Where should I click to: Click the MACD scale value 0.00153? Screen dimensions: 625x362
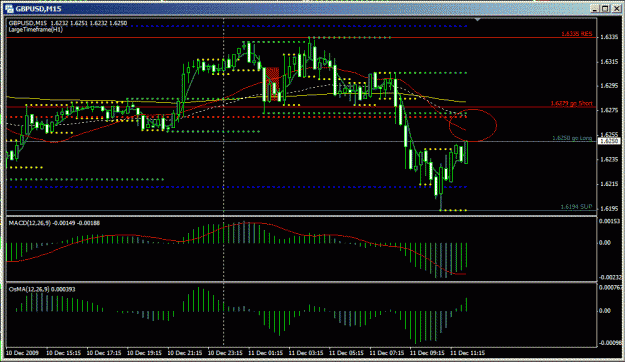tap(610, 221)
